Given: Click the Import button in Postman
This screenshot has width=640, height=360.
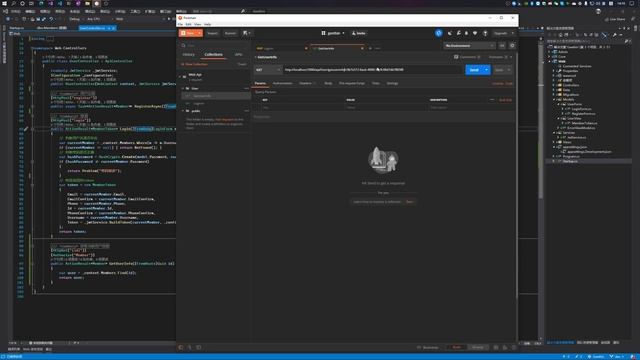Looking at the screenshot, I should click(x=212, y=33).
